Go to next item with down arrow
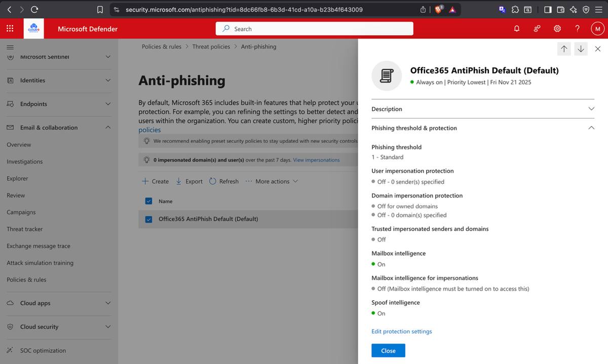 [x=581, y=49]
